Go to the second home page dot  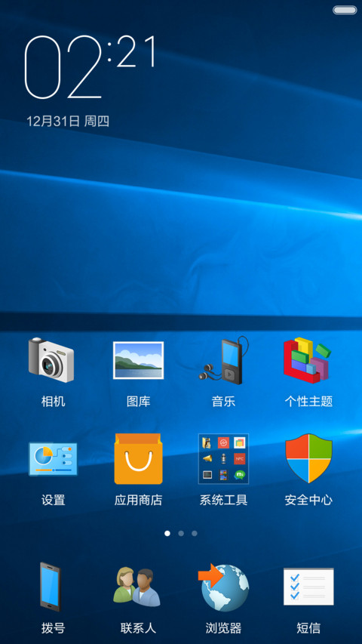pos(181,533)
